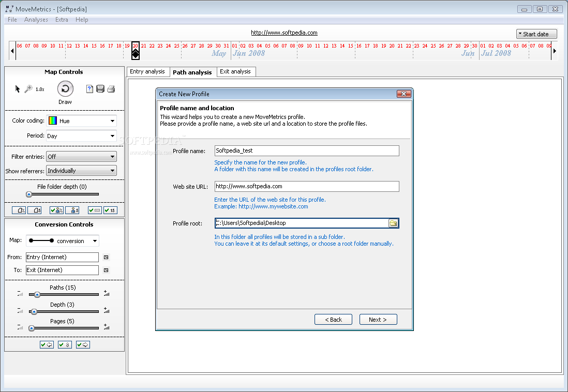Click the File folder depth slider handle
Viewport: 568px width, 392px height.
click(29, 194)
